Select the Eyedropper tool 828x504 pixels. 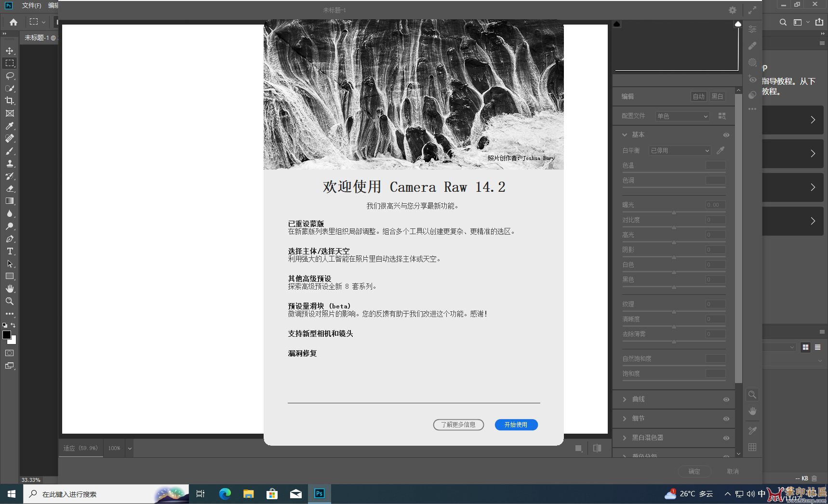(x=10, y=126)
